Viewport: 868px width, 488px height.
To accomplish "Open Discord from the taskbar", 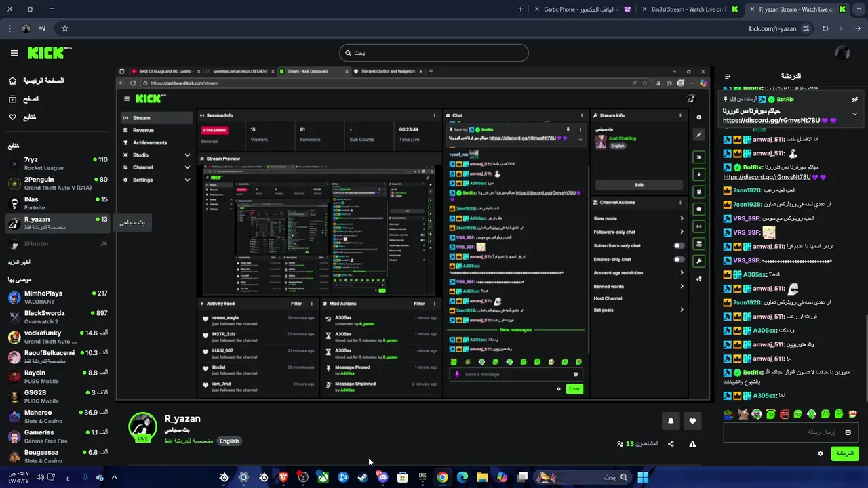I will pos(382,477).
